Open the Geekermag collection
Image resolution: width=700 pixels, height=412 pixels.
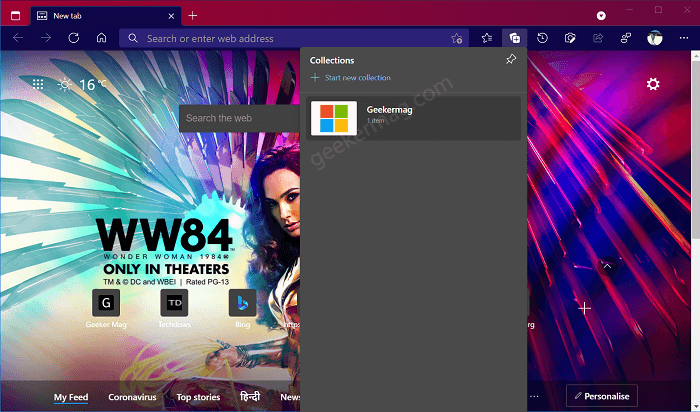(413, 118)
